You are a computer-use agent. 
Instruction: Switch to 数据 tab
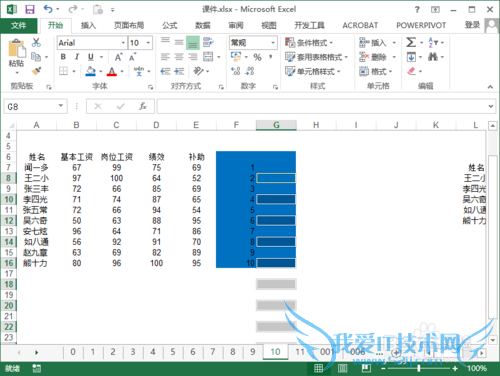(x=203, y=25)
